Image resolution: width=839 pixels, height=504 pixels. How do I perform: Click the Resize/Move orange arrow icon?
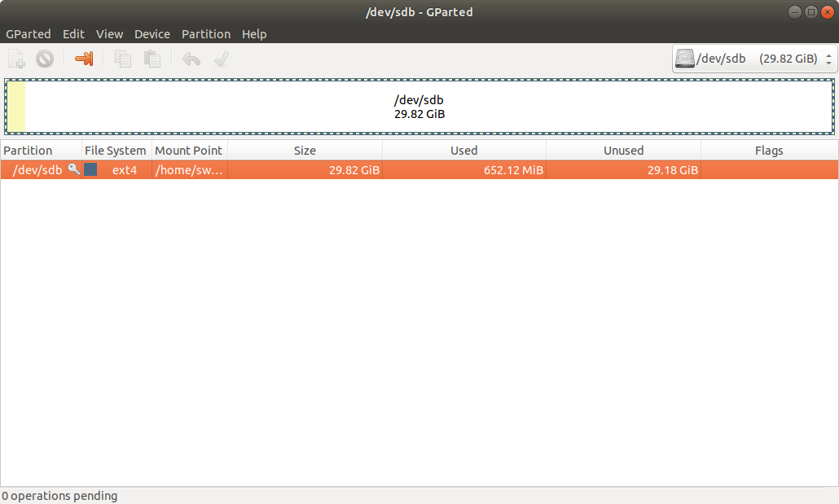(84, 59)
